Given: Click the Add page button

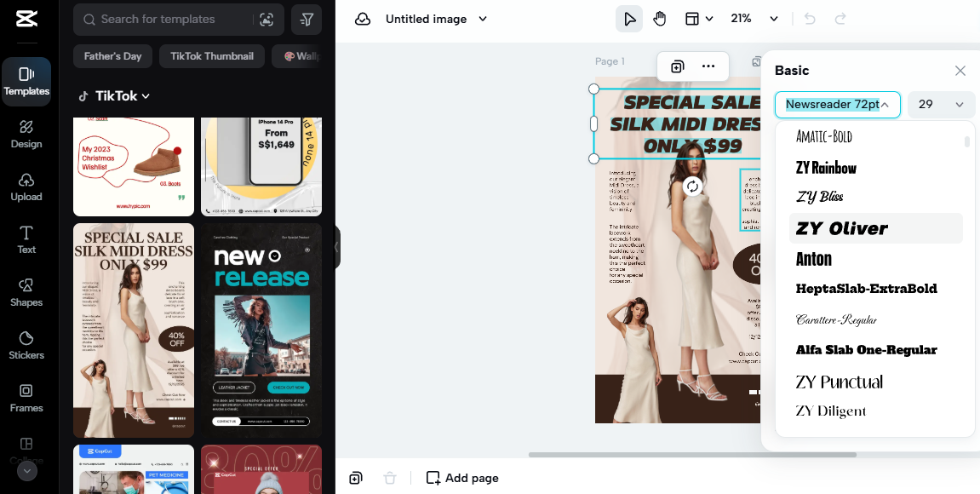Looking at the screenshot, I should pos(462,479).
